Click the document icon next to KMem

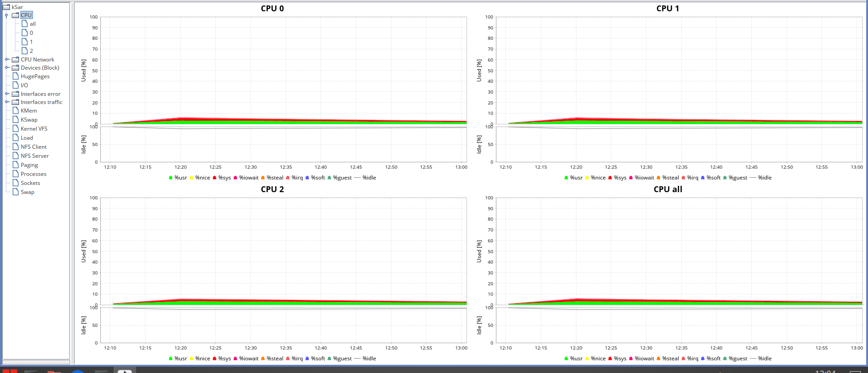pyautogui.click(x=16, y=111)
